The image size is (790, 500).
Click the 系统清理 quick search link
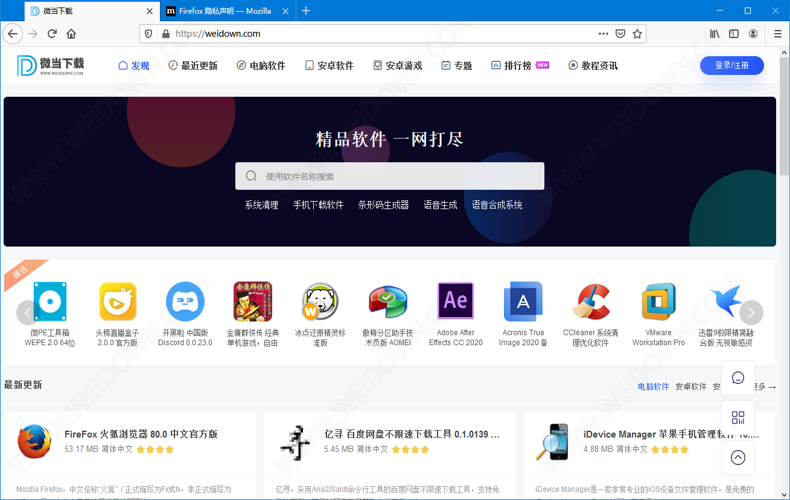point(262,205)
